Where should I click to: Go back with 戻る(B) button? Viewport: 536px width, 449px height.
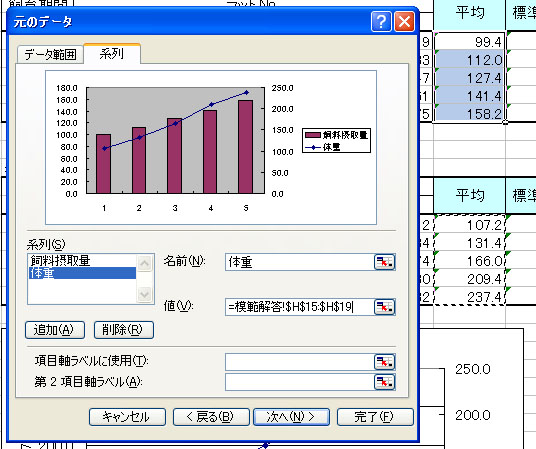pyautogui.click(x=211, y=417)
